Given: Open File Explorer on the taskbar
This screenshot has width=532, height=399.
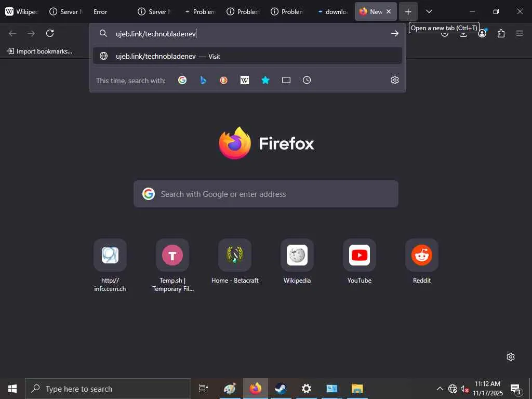Looking at the screenshot, I should pyautogui.click(x=357, y=389).
